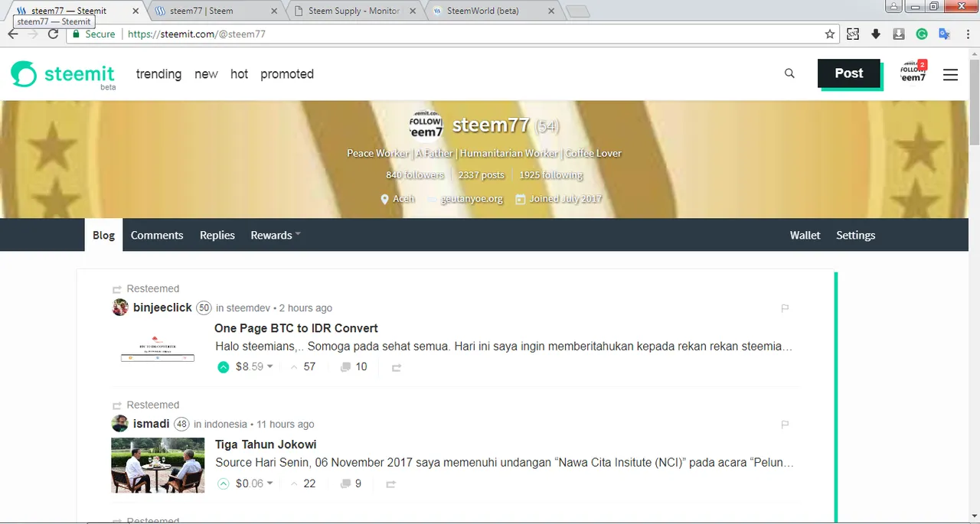Click the '2 hours ago' timestamp
980x524 pixels.
[305, 308]
